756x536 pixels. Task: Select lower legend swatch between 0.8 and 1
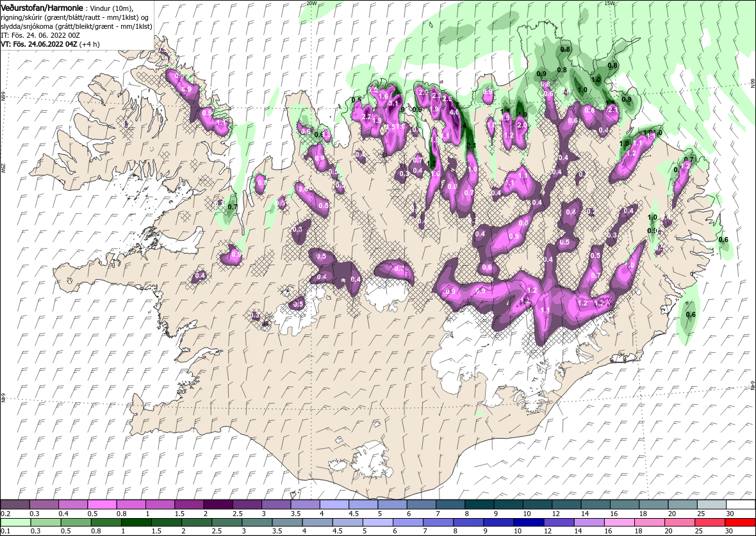[x=106, y=523]
